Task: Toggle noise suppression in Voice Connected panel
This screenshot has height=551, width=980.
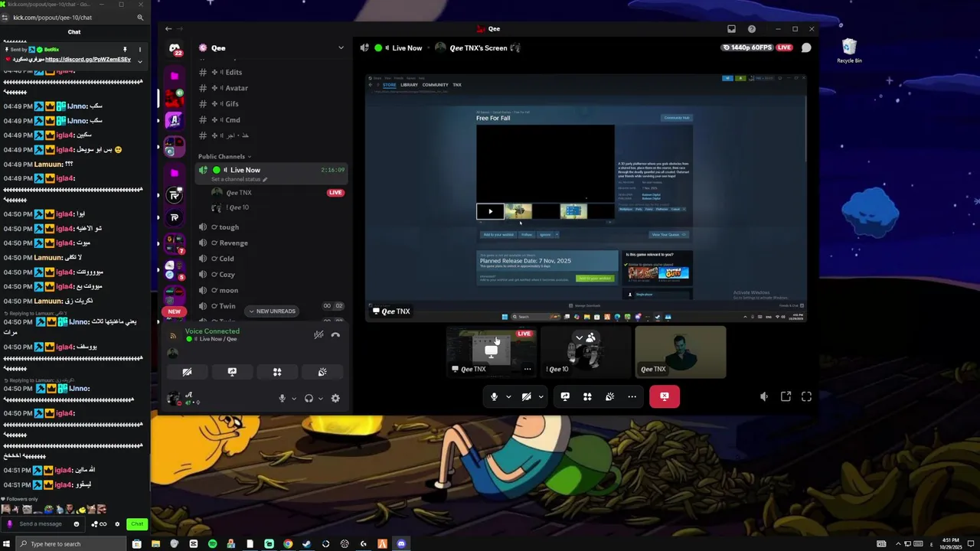Action: 318,334
